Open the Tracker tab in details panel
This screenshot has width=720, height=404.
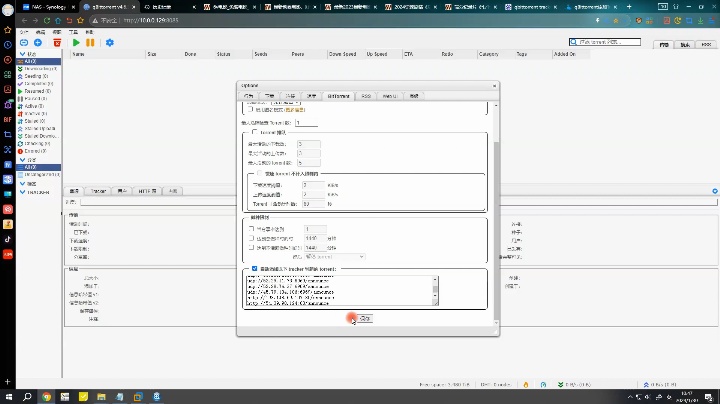tap(98, 191)
